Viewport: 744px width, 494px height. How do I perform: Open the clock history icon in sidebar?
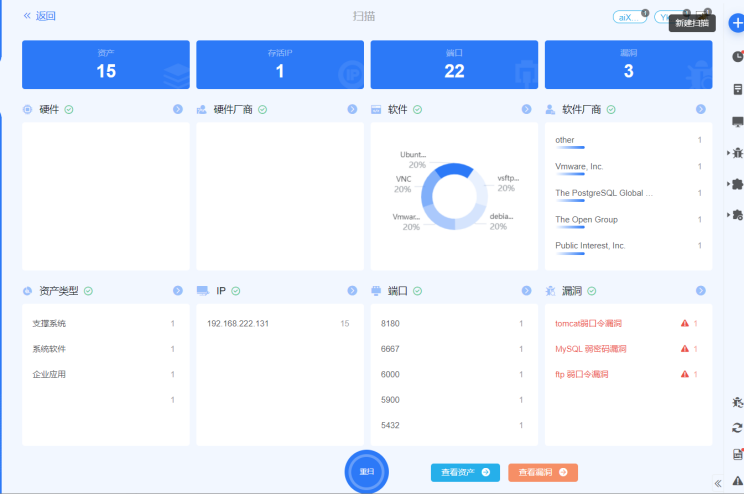coord(737,57)
